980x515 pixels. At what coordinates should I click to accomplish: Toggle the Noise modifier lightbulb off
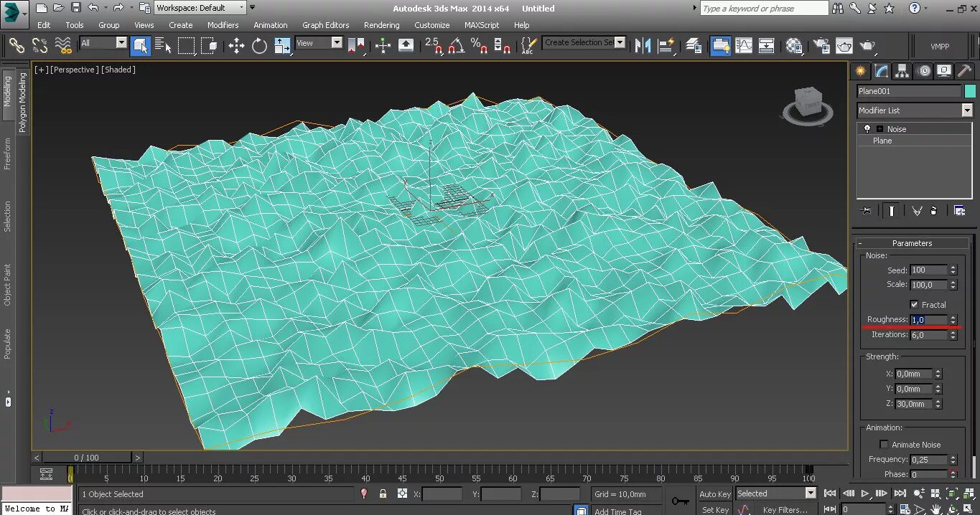click(x=867, y=129)
